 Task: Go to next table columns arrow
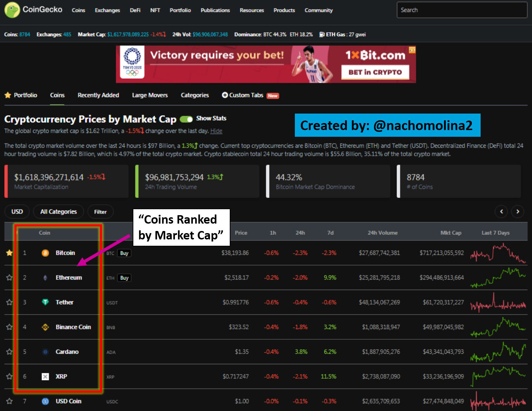[518, 211]
